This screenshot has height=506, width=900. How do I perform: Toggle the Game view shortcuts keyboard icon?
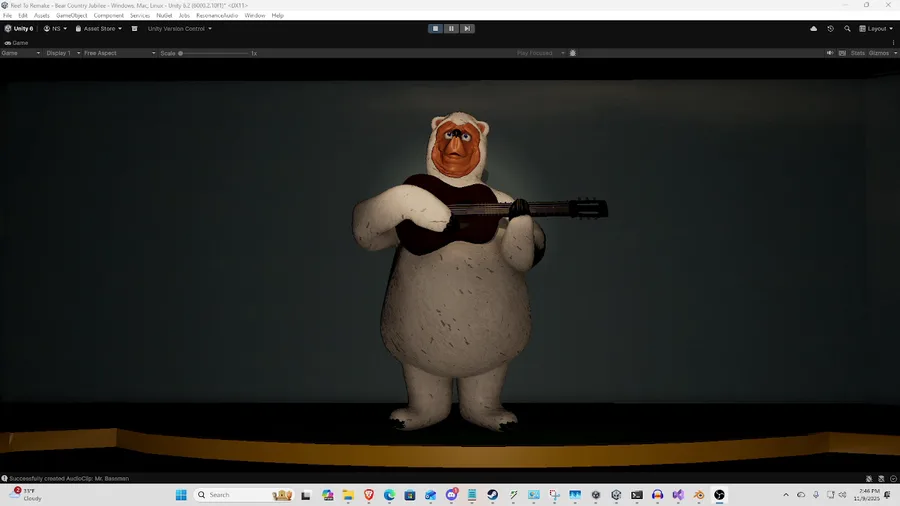click(842, 53)
